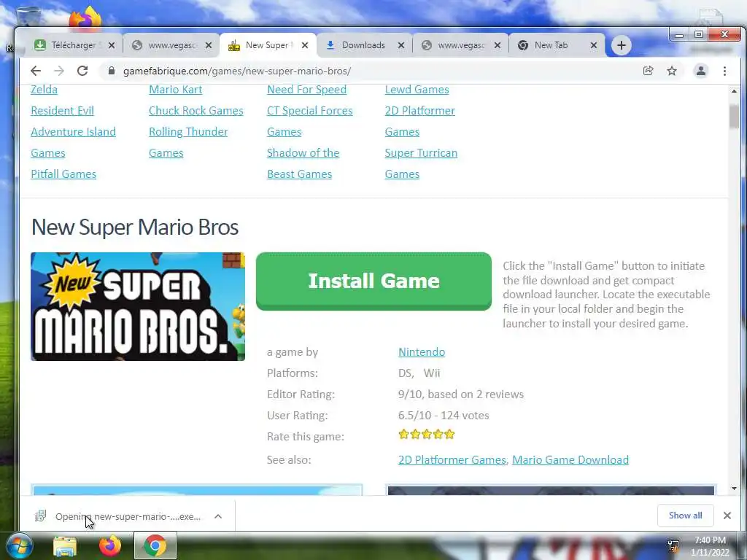Rate the game one star
This screenshot has width=747, height=560.
403,435
